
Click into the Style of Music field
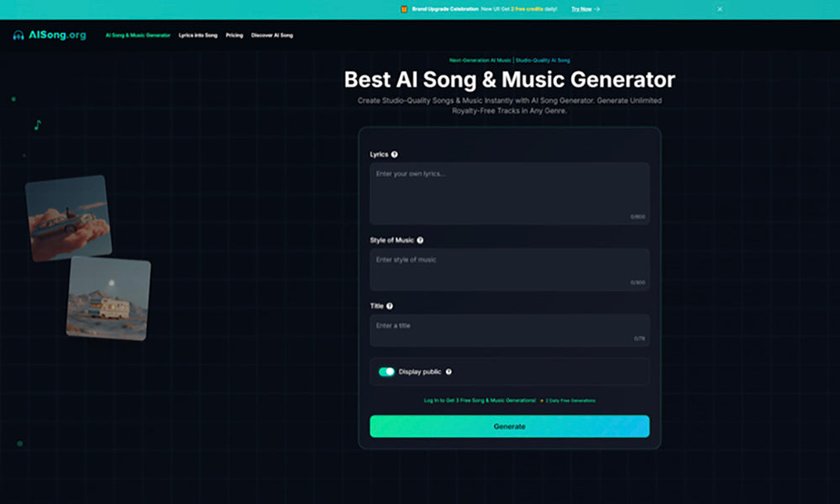click(x=509, y=269)
